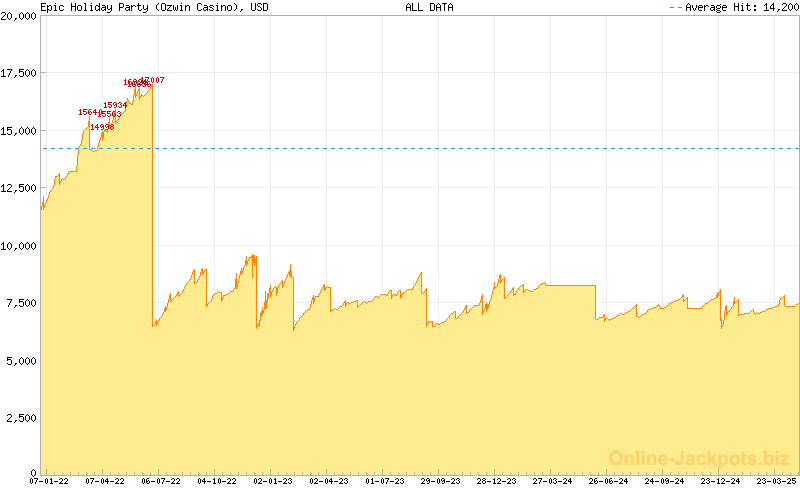Click the 2,500 y-axis label
Screen dimensions: 800x490
(22, 417)
